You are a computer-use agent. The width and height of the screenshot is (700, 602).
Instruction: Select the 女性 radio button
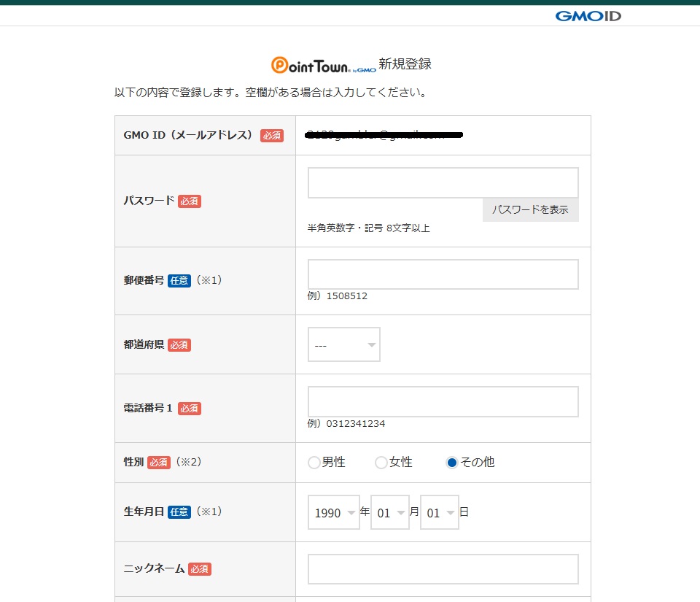click(x=381, y=463)
